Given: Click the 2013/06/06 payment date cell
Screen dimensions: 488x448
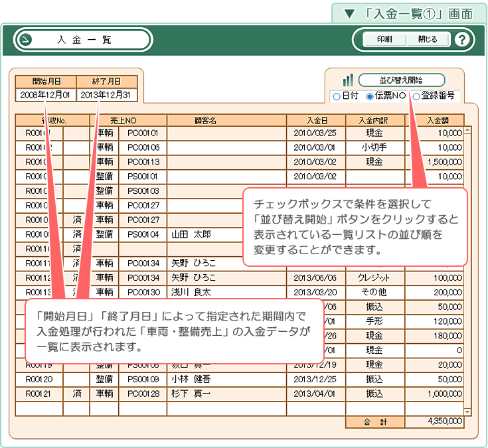Looking at the screenshot, I should point(316,278).
